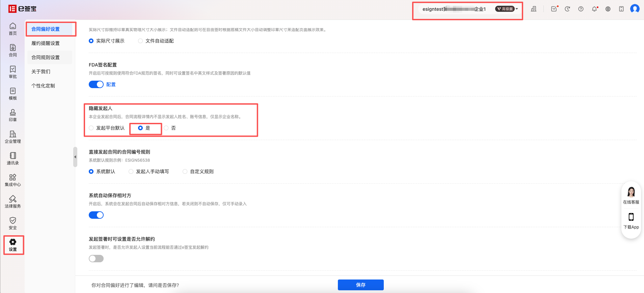
Task: Click the 系统自动保存相对方 heading
Action: point(110,195)
